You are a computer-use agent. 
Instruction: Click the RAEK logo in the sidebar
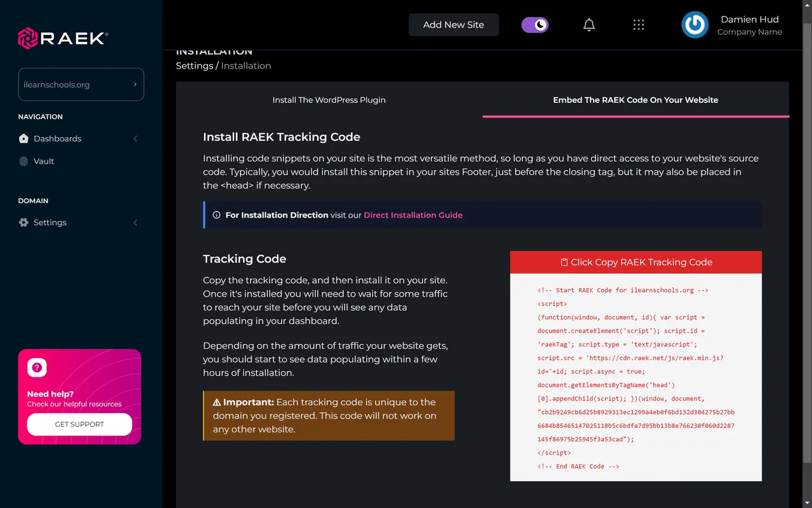click(60, 38)
